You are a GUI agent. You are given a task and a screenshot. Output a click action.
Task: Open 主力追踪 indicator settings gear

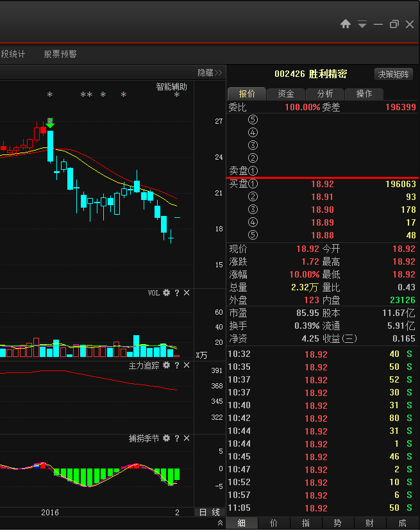point(167,365)
